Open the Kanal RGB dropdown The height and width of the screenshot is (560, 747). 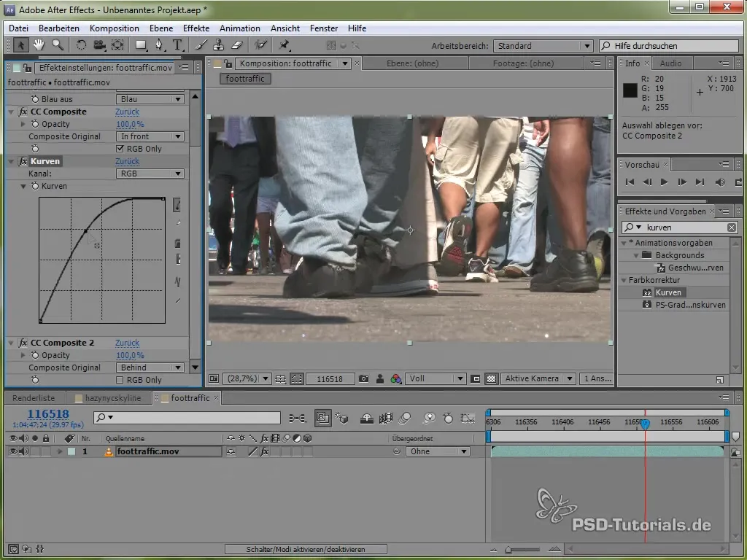150,174
